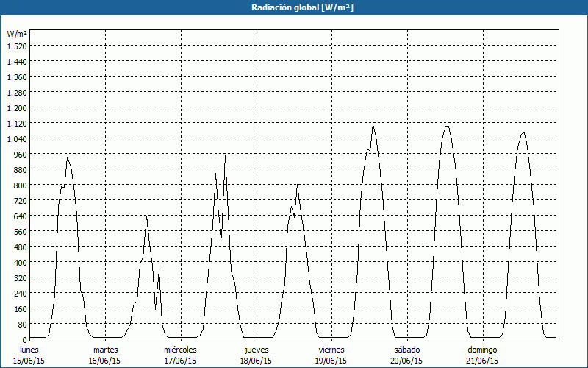Viewport: 588px width, 368px height.
Task: Select the 'jueves' day label
Action: (257, 350)
